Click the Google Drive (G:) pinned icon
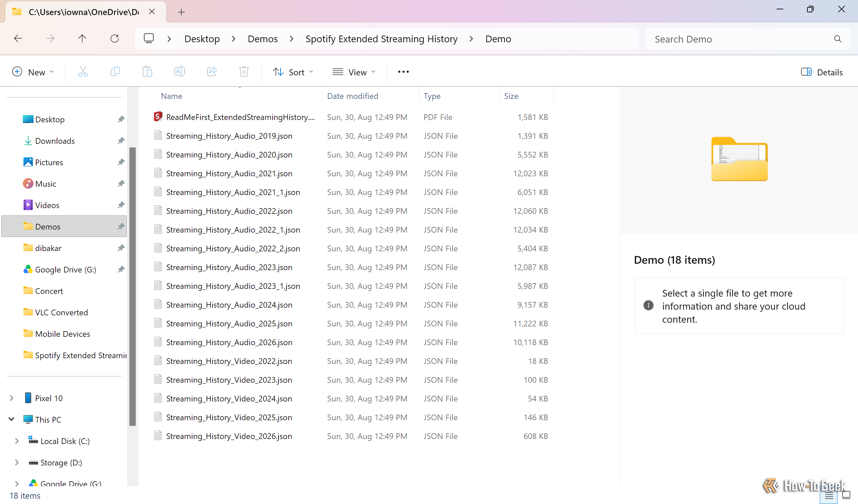The height and width of the screenshot is (504, 858). coord(28,269)
